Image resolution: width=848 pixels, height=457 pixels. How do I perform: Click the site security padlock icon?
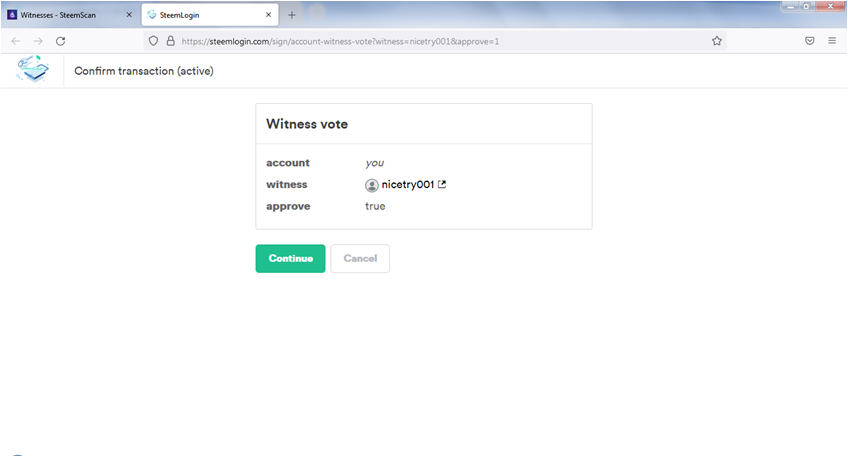tap(170, 41)
